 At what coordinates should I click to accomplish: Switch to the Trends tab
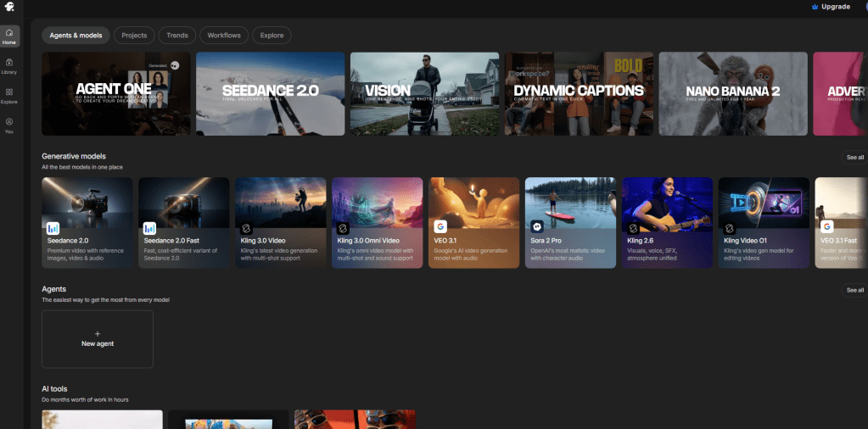177,36
